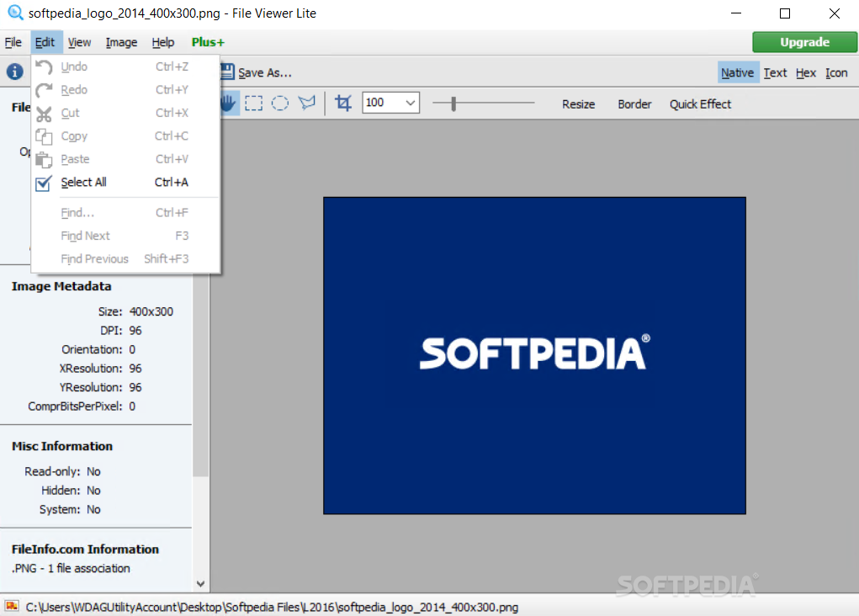This screenshot has width=859, height=616.
Task: Click '.PNG - 1 file association' text
Action: (71, 568)
